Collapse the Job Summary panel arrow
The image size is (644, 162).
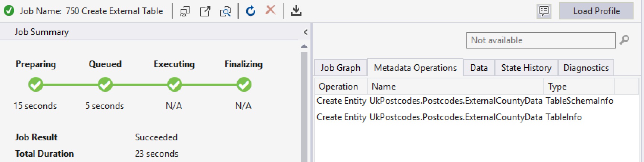[x=306, y=32]
